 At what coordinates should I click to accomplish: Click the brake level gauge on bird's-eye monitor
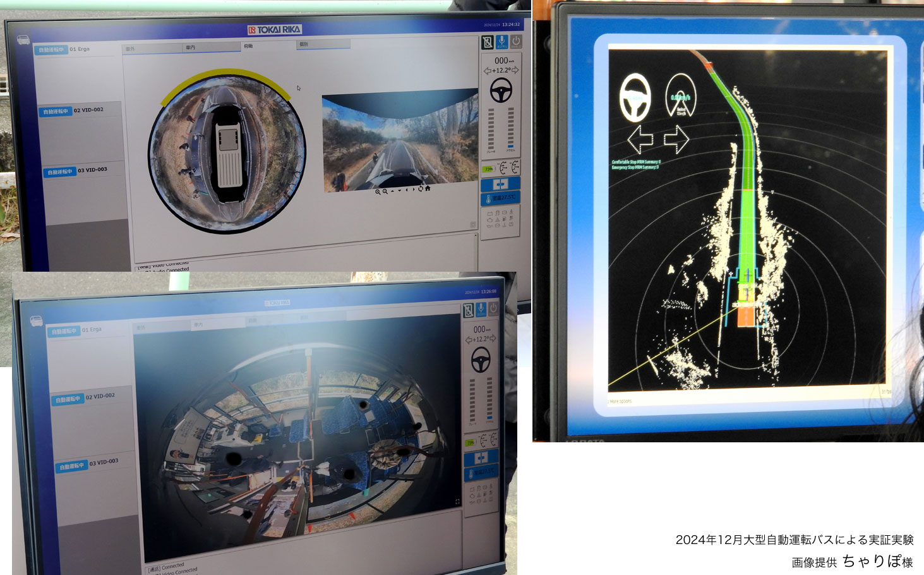[492, 130]
